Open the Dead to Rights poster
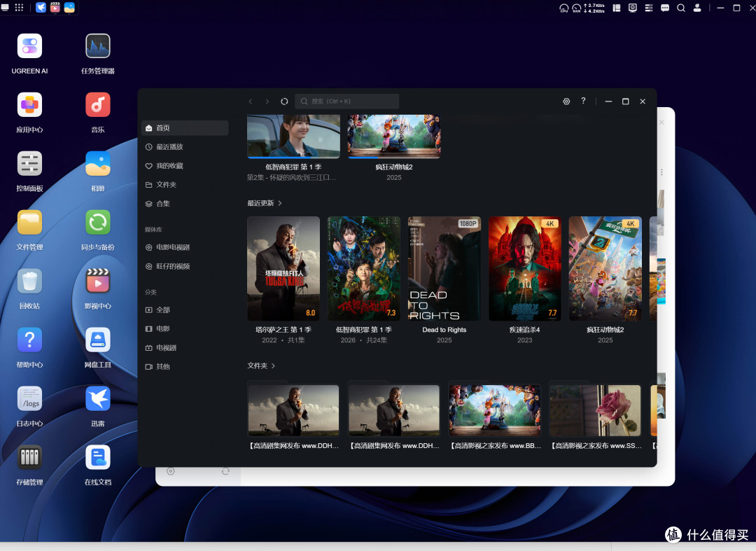Image resolution: width=756 pixels, height=551 pixels. (444, 269)
